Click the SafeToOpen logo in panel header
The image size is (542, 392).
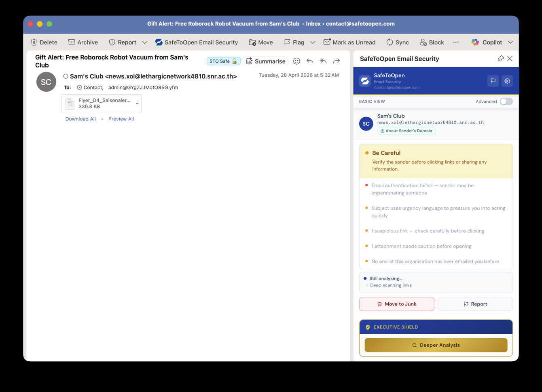365,81
